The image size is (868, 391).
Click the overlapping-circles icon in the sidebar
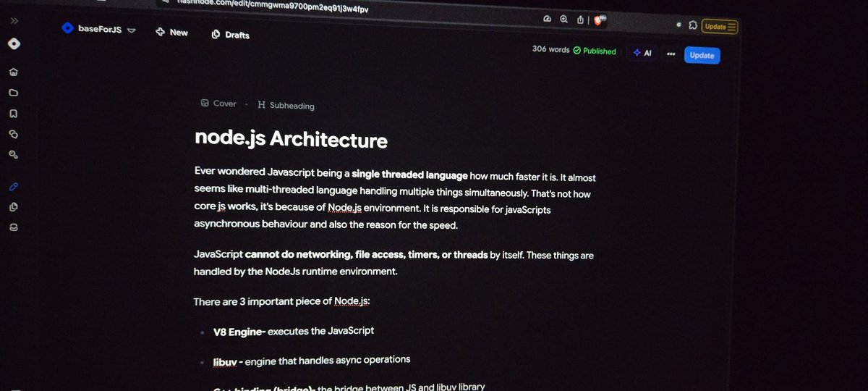(x=13, y=134)
